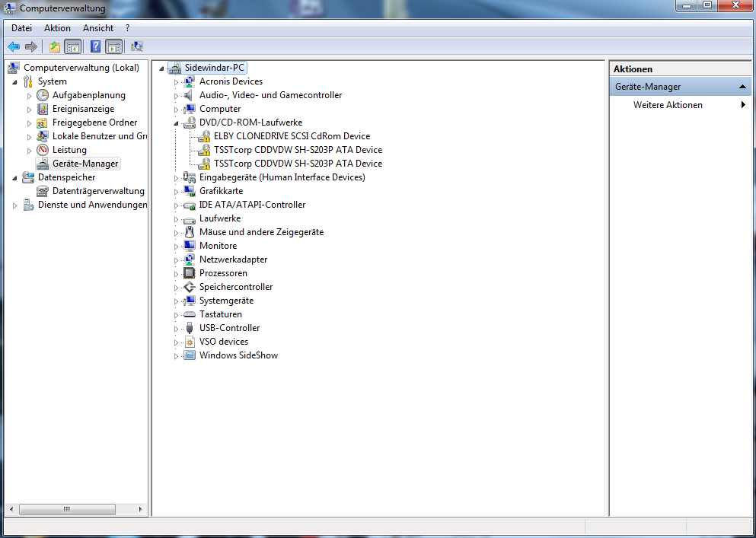This screenshot has width=756, height=538.
Task: Click the Speichercontroller icon
Action: pos(190,287)
